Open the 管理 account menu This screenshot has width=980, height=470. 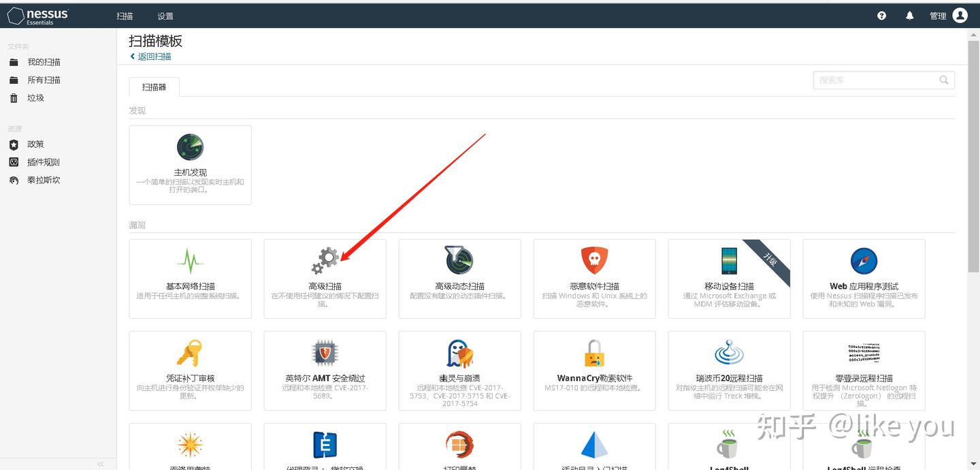coord(938,16)
